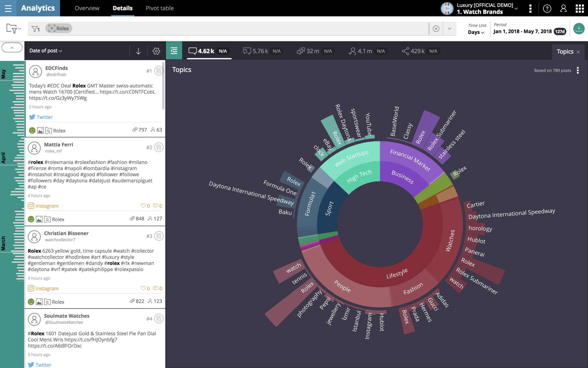The image size is (588, 368).
Task: Toggle sentiment smiley on EDCFinds post
Action: [x=32, y=130]
